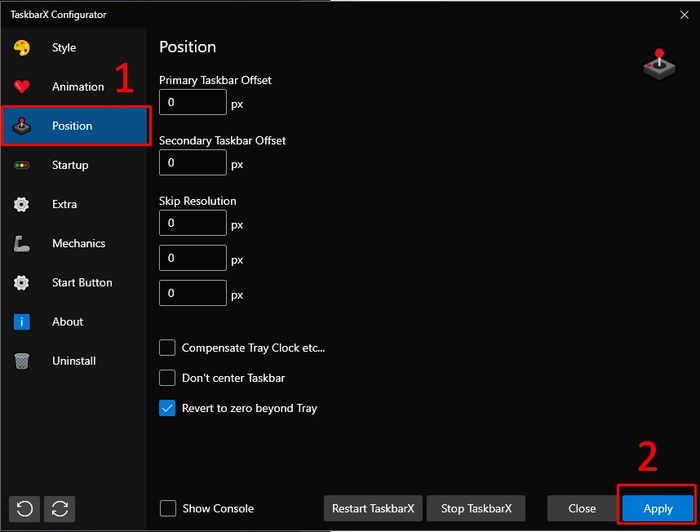The image size is (700, 532).
Task: Uncheck Revert to zero beyond Tray
Action: coord(167,408)
